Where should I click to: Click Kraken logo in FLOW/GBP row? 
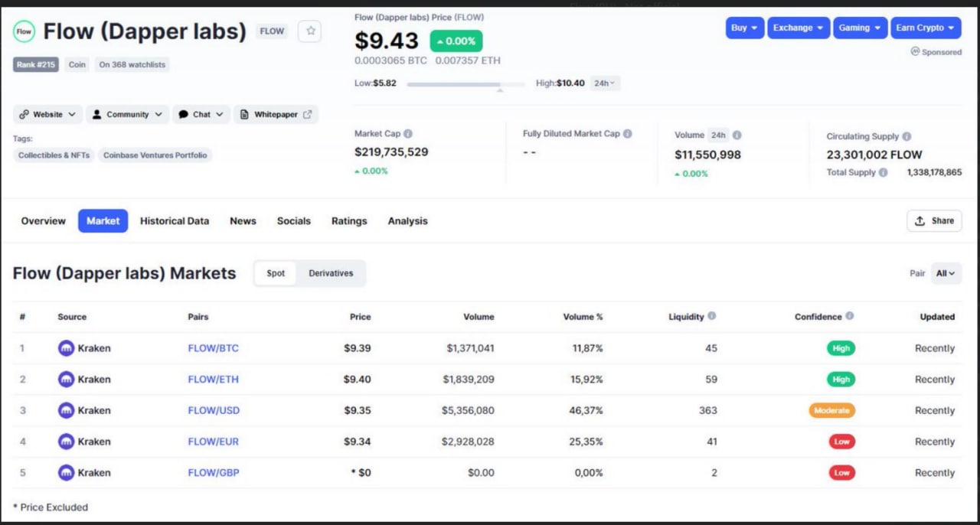click(x=67, y=473)
